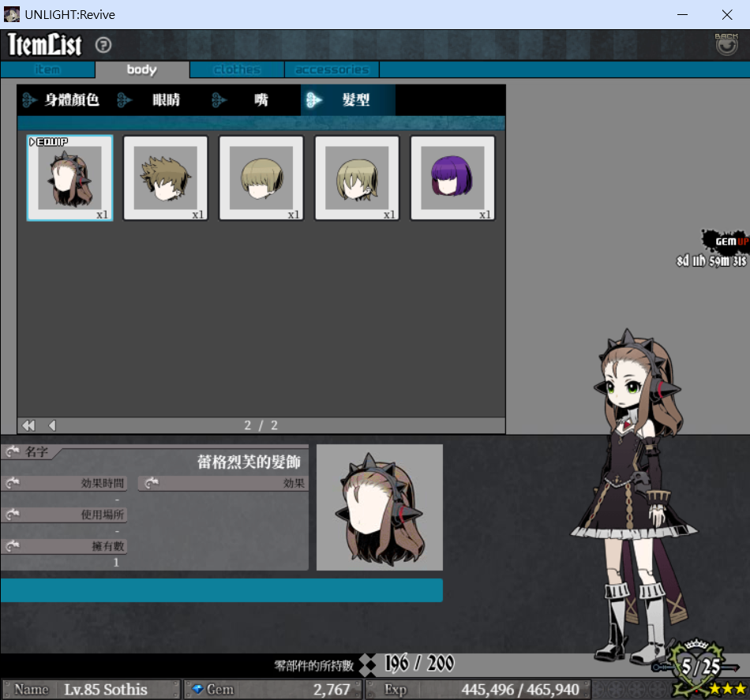Image resolution: width=750 pixels, height=700 pixels.
Task: Click the 效果 label
Action: click(x=294, y=484)
